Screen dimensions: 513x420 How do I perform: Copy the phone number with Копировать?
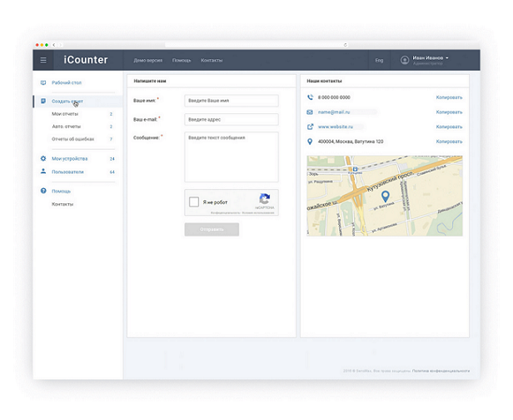tap(449, 97)
